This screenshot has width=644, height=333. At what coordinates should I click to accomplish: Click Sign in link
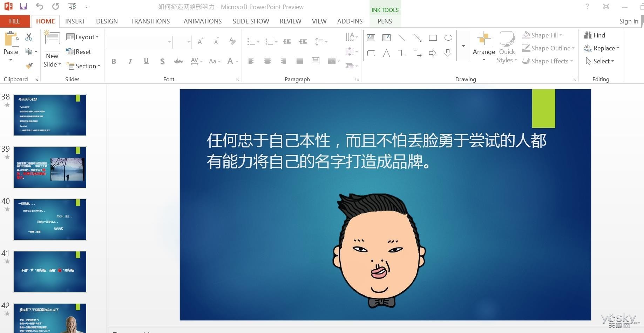629,21
